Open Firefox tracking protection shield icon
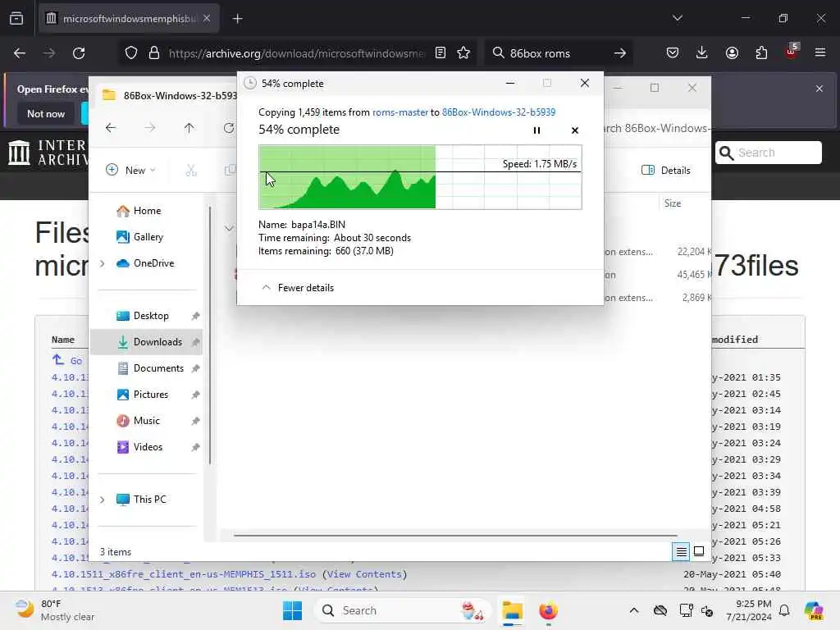This screenshot has width=840, height=630. [x=131, y=53]
